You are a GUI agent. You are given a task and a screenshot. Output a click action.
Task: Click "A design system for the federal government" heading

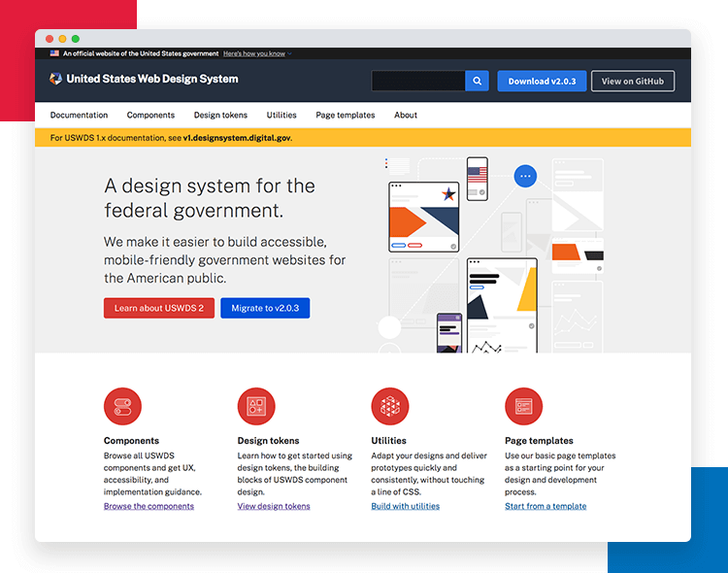pos(210,198)
